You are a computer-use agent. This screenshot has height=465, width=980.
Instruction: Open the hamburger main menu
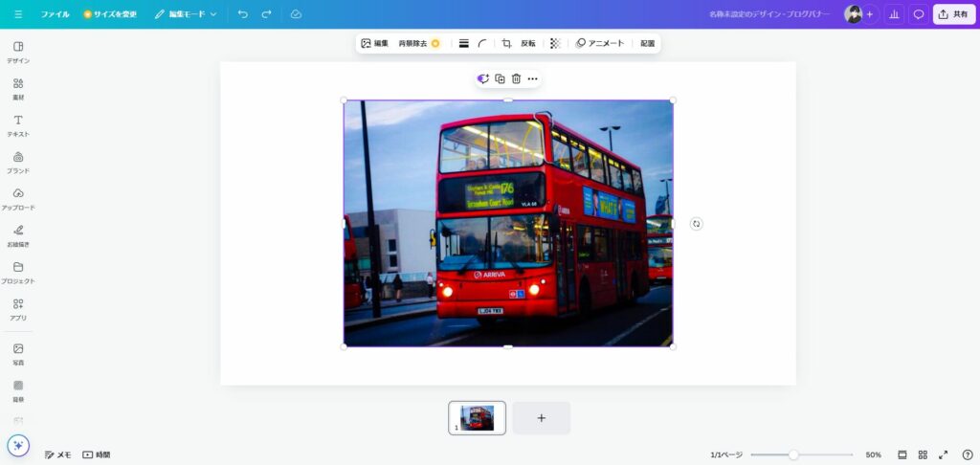(x=18, y=14)
